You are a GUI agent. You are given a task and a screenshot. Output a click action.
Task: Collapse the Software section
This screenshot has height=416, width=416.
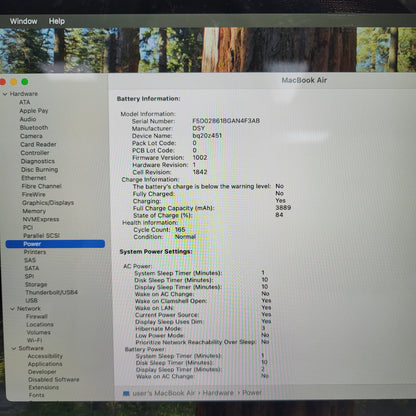tap(14, 348)
